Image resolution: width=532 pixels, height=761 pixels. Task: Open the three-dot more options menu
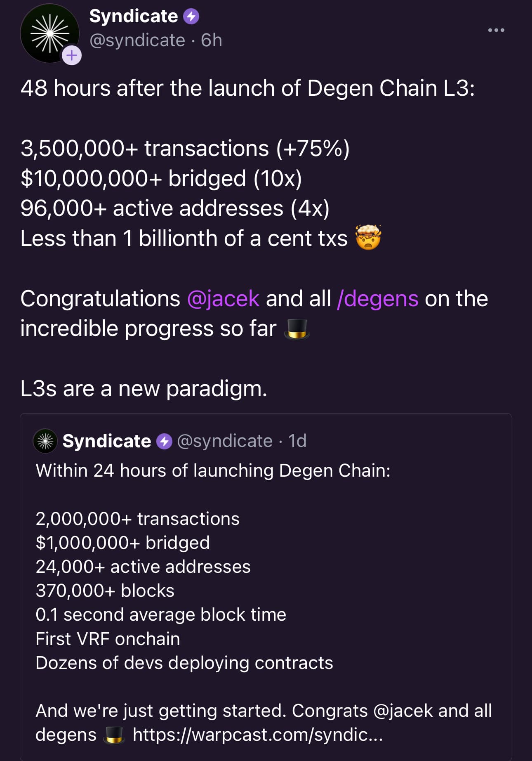point(496,30)
